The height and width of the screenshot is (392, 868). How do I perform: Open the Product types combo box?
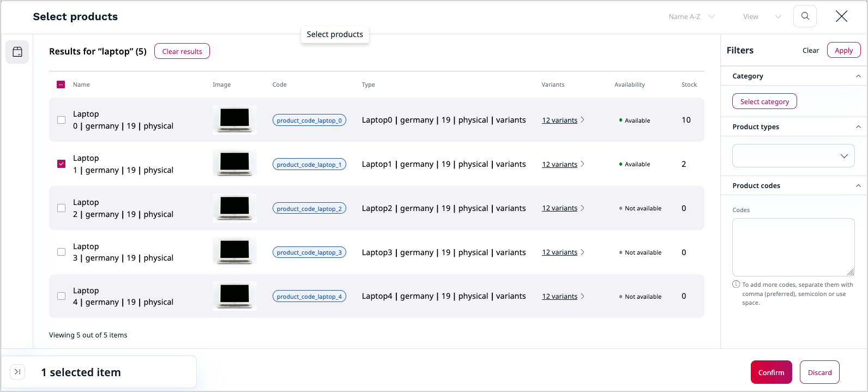(793, 156)
